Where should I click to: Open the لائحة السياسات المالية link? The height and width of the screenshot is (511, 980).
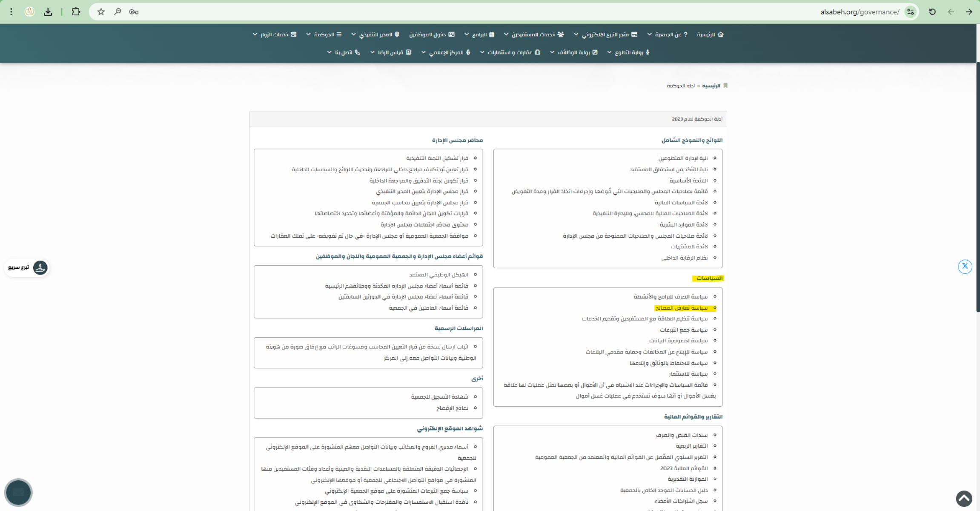point(681,203)
